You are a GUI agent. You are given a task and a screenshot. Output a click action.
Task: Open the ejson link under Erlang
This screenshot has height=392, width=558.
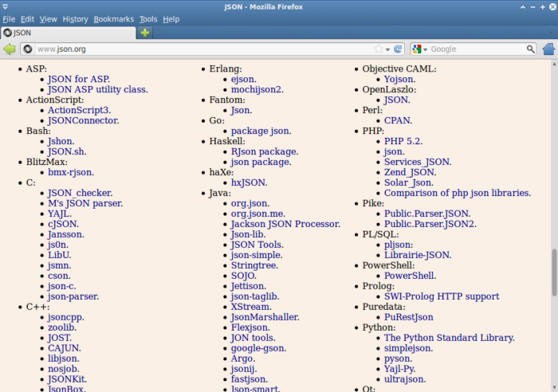coord(243,79)
